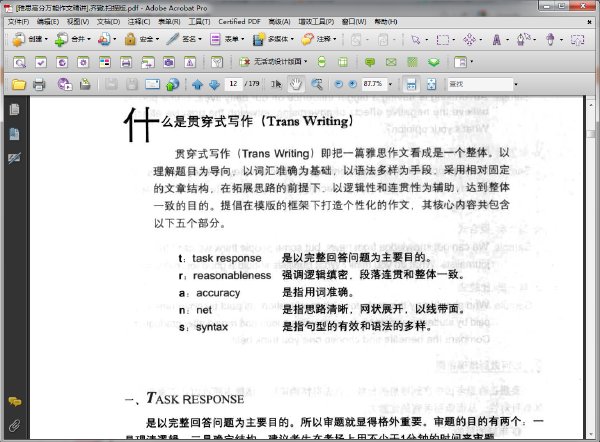Click the purple globe with play icon
The image size is (600, 442).
[65, 84]
